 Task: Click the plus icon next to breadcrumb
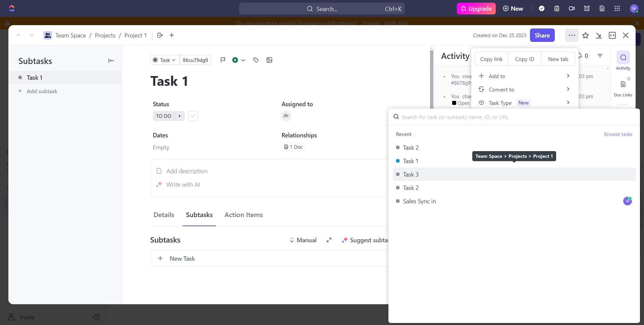tap(172, 35)
